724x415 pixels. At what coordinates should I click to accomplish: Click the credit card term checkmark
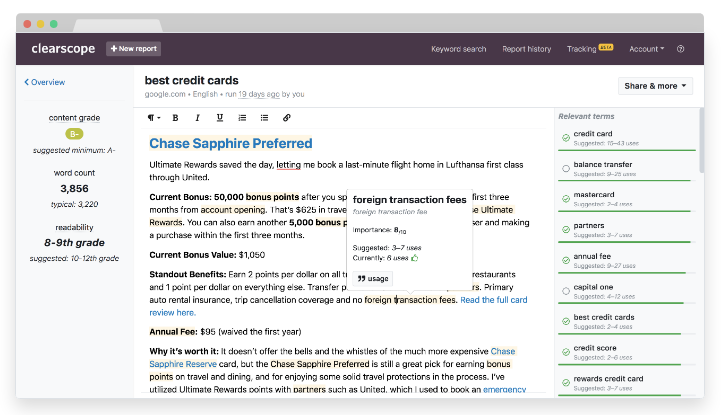566,138
